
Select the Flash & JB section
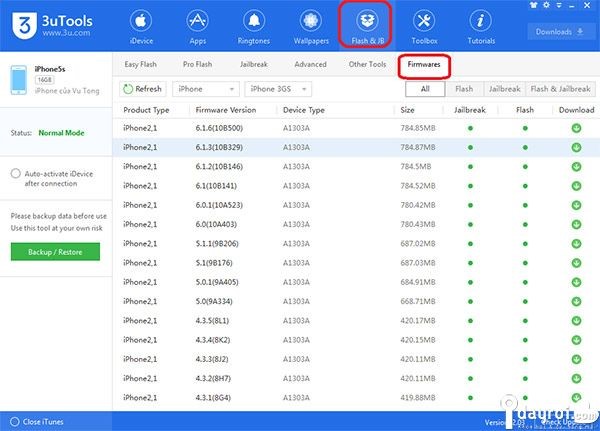coord(366,27)
